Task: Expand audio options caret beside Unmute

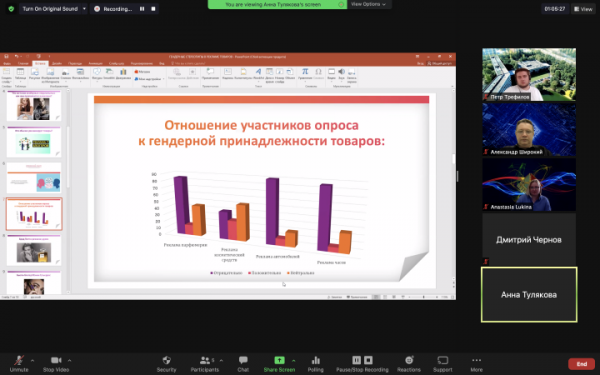Action: click(x=32, y=360)
